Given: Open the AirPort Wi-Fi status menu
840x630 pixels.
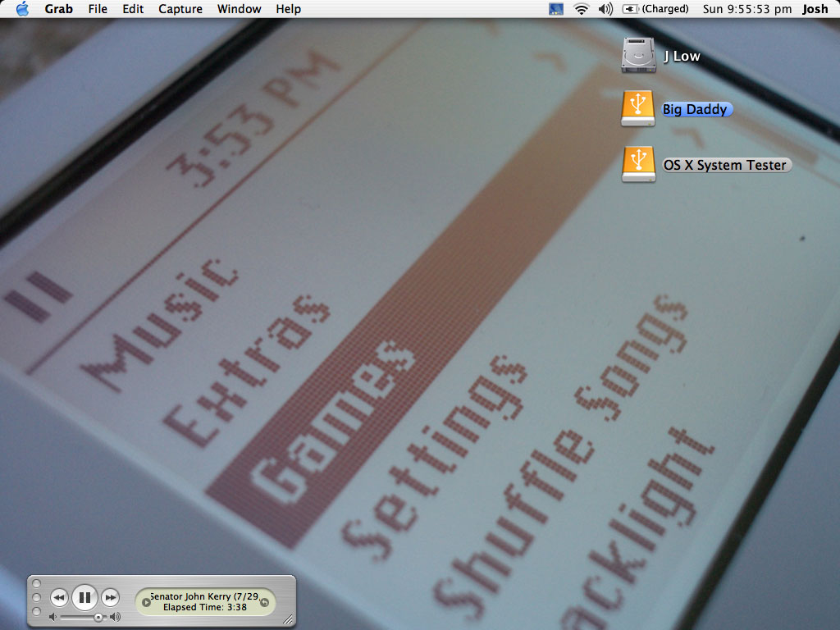Looking at the screenshot, I should (x=582, y=9).
